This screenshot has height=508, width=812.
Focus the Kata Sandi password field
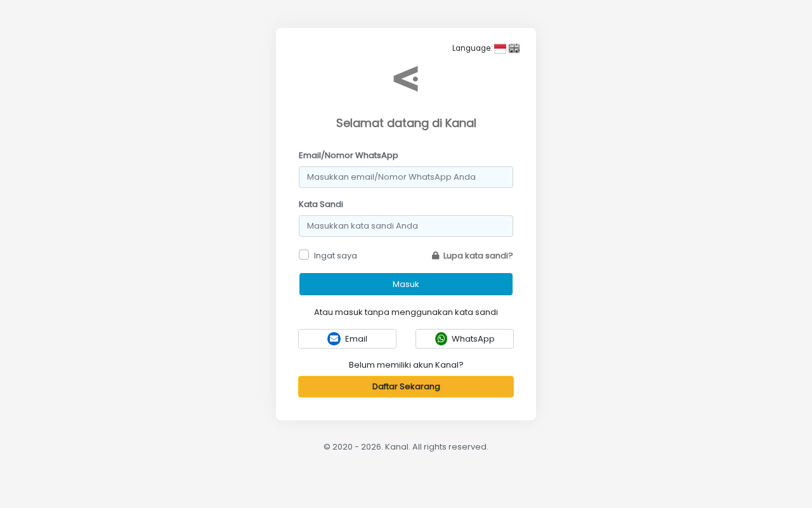pos(406,226)
